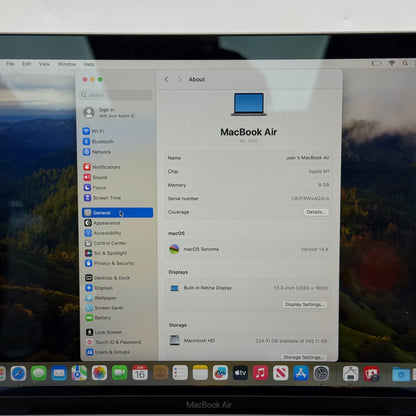
Task: Open Spotlight search in menu bar
Action: 405,63
